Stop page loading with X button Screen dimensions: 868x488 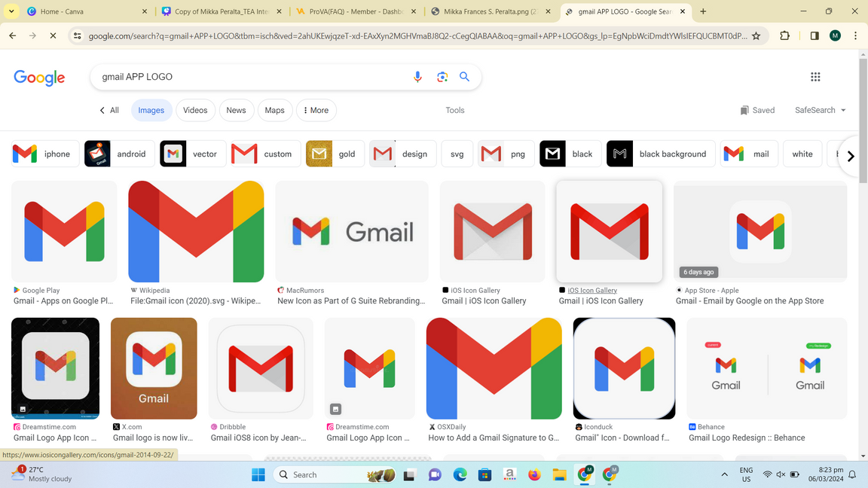click(53, 36)
